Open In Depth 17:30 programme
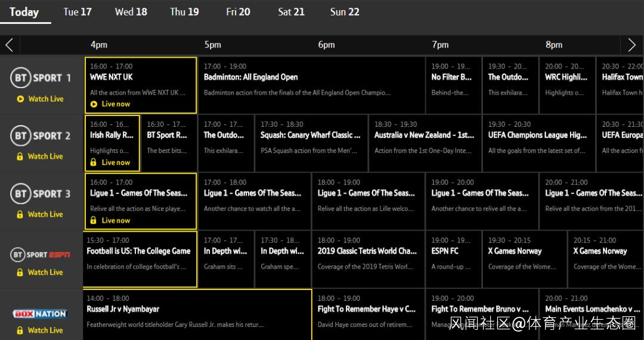The image size is (644, 340). (x=283, y=259)
